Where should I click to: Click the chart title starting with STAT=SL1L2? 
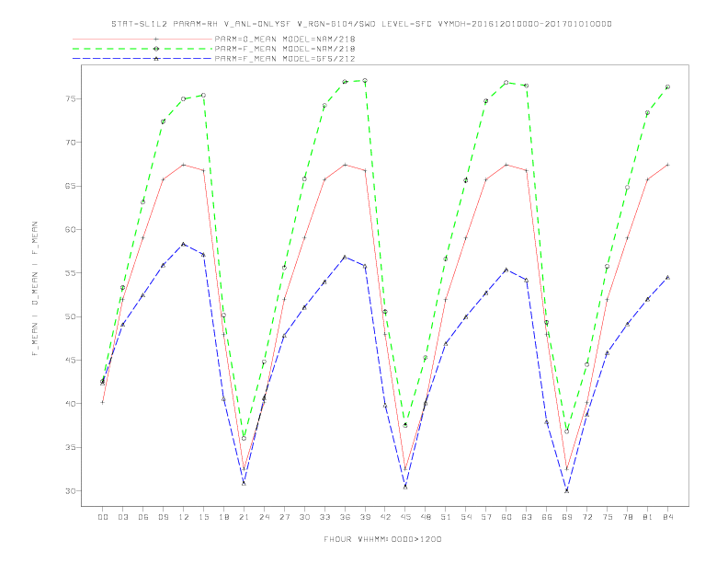[x=361, y=24]
